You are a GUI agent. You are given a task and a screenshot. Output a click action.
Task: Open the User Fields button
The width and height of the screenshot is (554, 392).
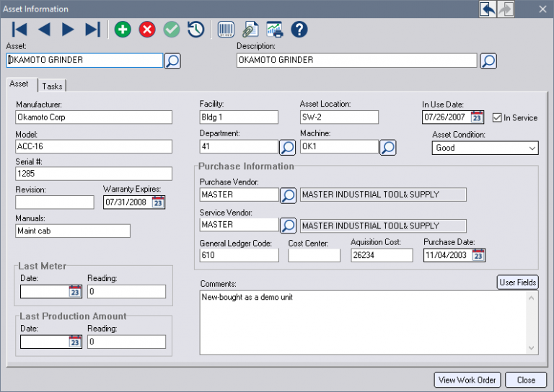(517, 282)
